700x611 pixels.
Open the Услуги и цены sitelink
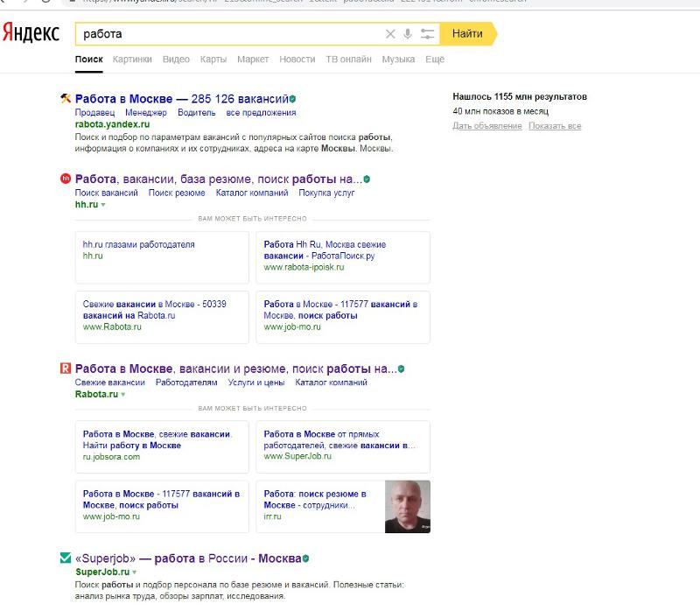(x=256, y=383)
